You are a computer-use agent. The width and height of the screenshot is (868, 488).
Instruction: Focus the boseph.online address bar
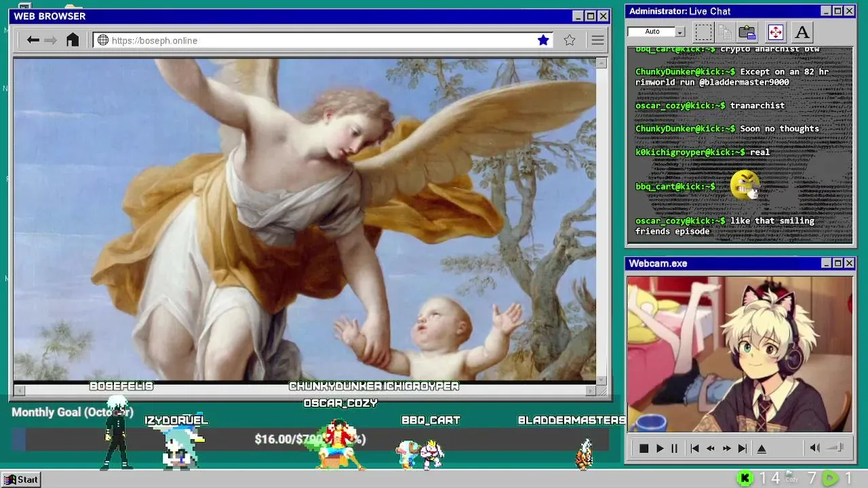[x=323, y=40]
